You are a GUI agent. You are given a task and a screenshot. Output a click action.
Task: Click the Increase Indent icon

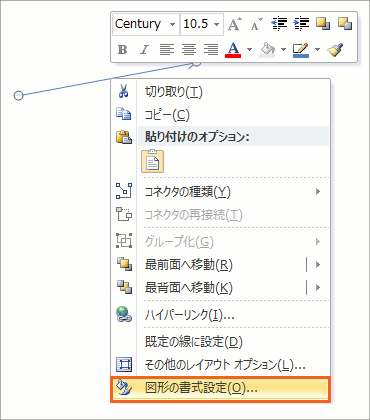tap(301, 24)
